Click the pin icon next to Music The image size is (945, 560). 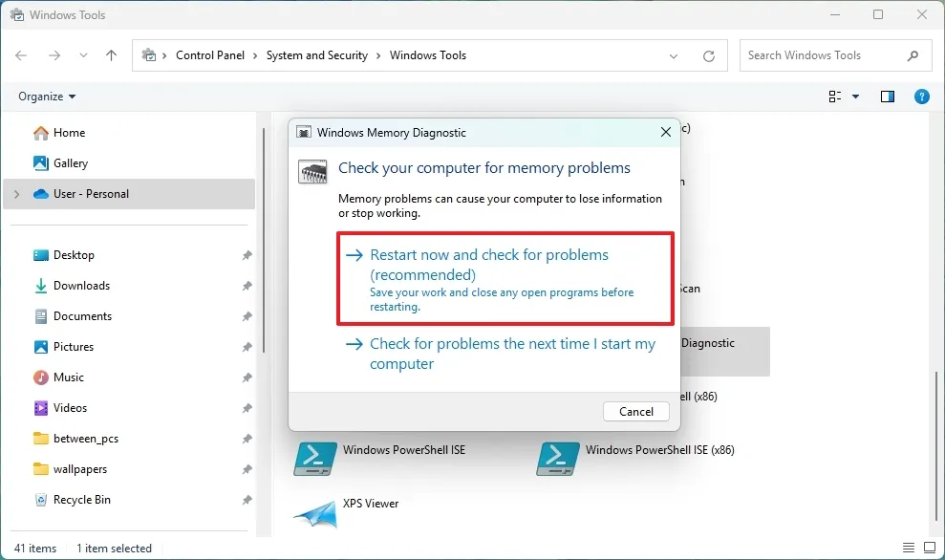[247, 378]
